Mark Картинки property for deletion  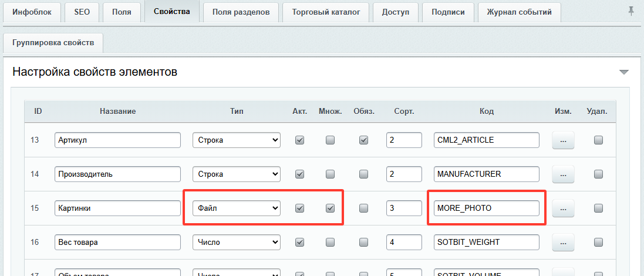[598, 208]
